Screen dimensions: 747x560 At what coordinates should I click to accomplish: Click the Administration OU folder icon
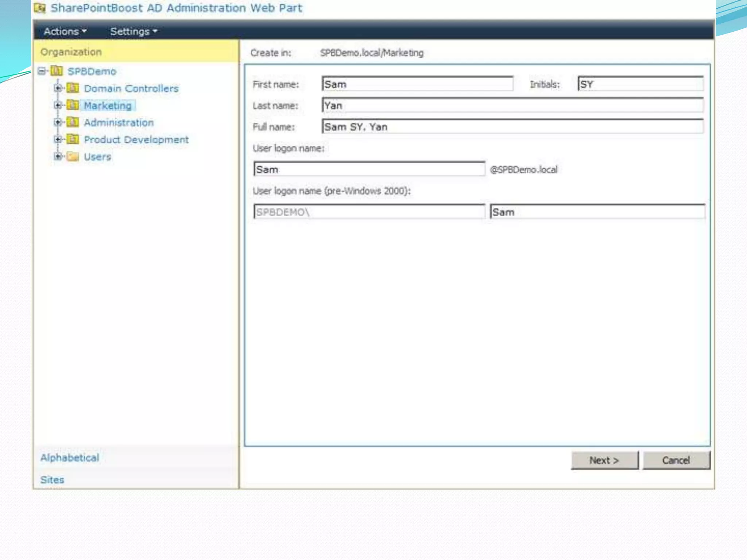pos(73,122)
